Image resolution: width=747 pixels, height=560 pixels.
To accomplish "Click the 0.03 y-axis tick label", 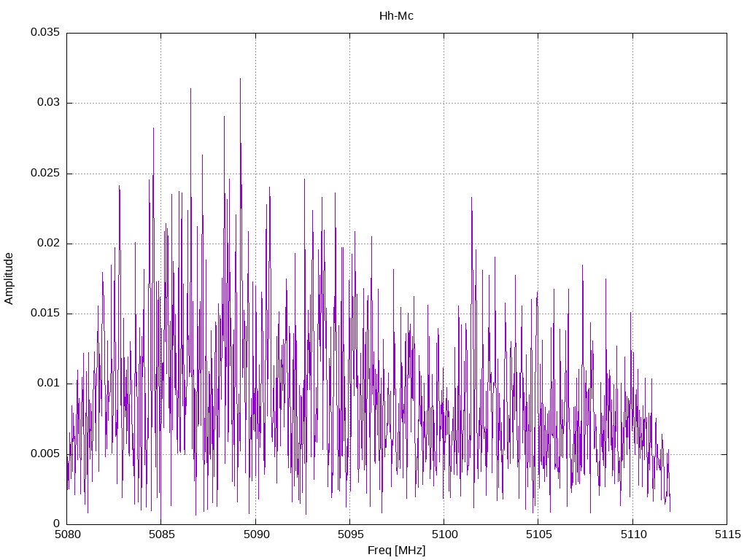I will (47, 103).
